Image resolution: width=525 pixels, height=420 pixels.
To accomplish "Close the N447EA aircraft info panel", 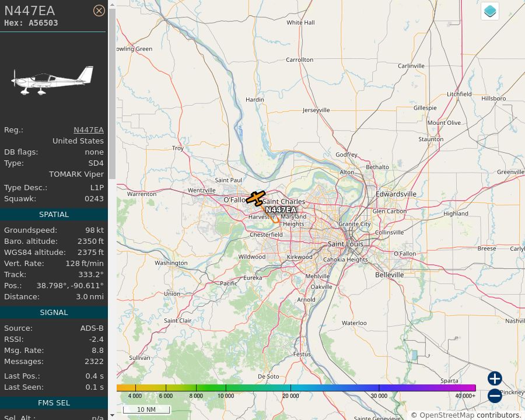I will tap(99, 10).
